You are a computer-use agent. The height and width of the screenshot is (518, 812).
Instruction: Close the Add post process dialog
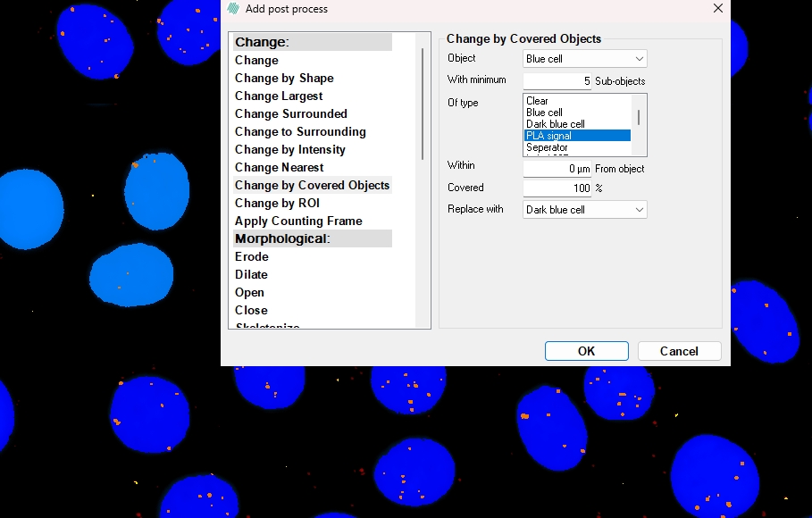tap(717, 8)
